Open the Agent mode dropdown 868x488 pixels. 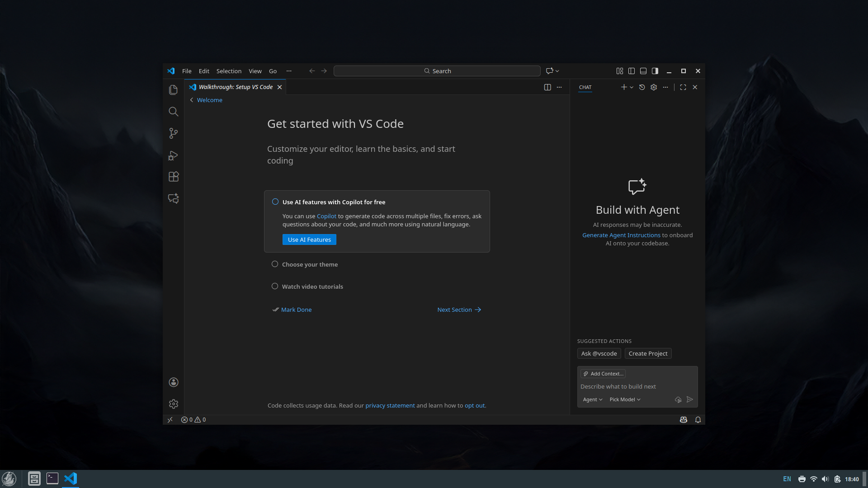click(592, 399)
